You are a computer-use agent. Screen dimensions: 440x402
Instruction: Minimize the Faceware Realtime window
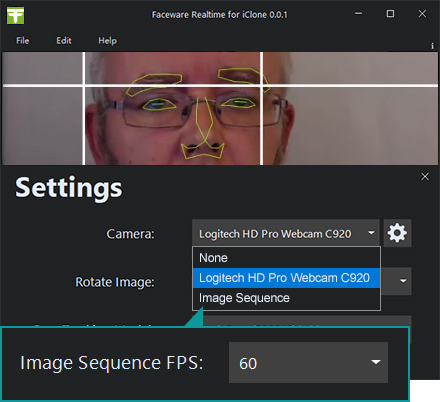point(359,14)
